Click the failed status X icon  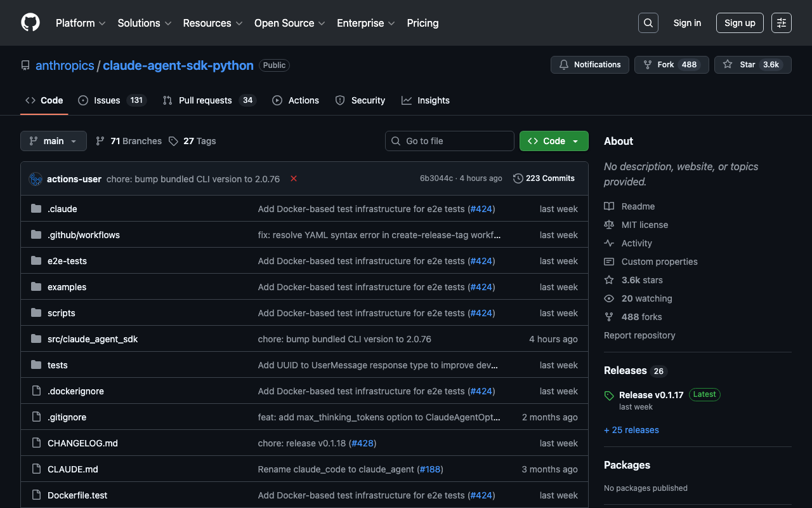tap(294, 178)
